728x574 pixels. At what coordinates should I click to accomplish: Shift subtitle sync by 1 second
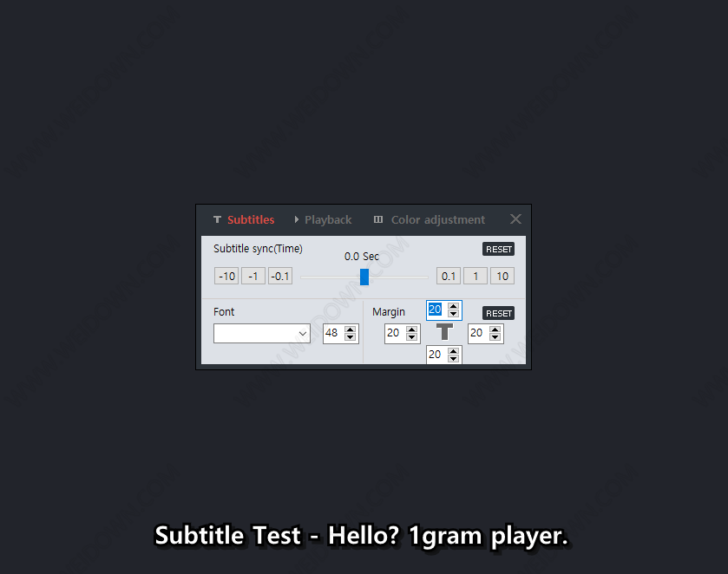[475, 276]
